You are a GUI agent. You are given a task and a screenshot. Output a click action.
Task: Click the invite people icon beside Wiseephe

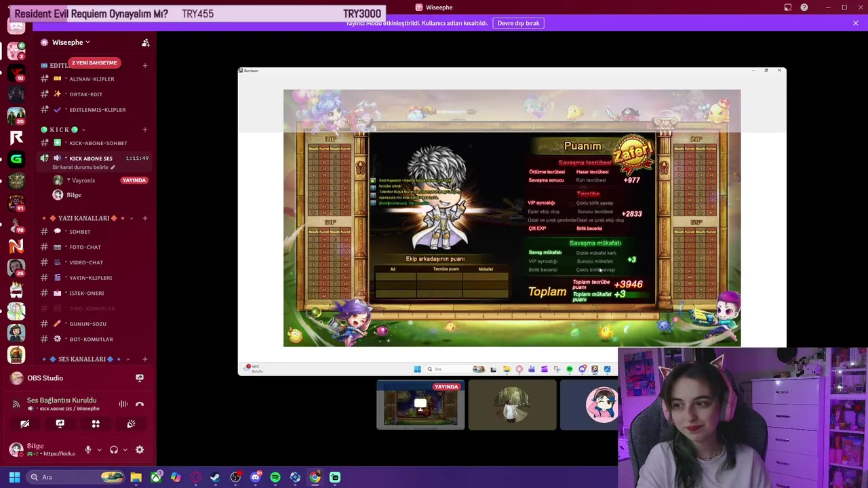pos(145,43)
